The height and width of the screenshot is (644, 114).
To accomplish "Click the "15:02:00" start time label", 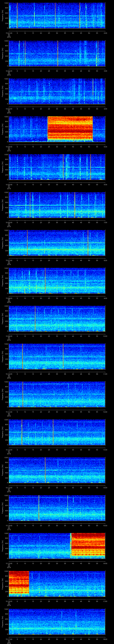I will [9, 71].
